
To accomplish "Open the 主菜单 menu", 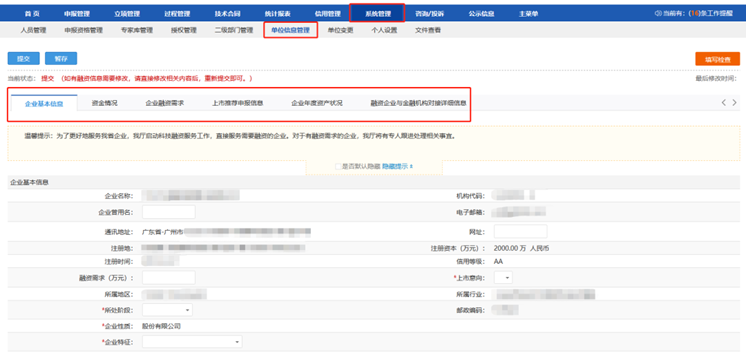I will pyautogui.click(x=529, y=14).
